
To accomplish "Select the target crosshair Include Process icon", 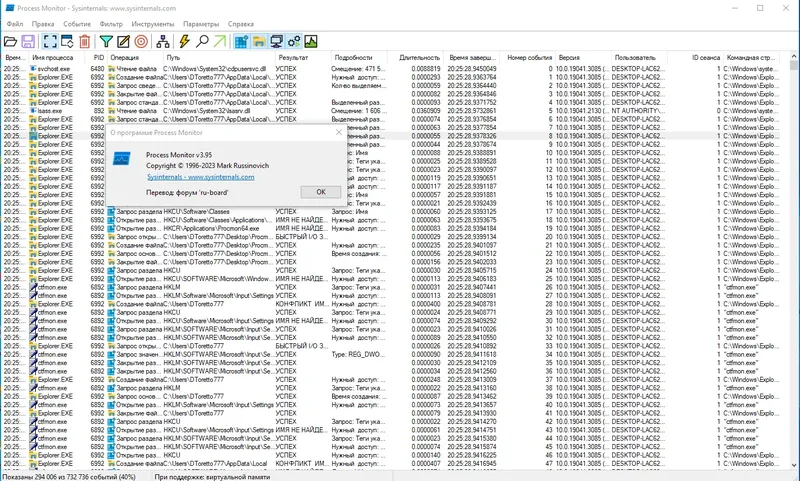I will coord(141,41).
